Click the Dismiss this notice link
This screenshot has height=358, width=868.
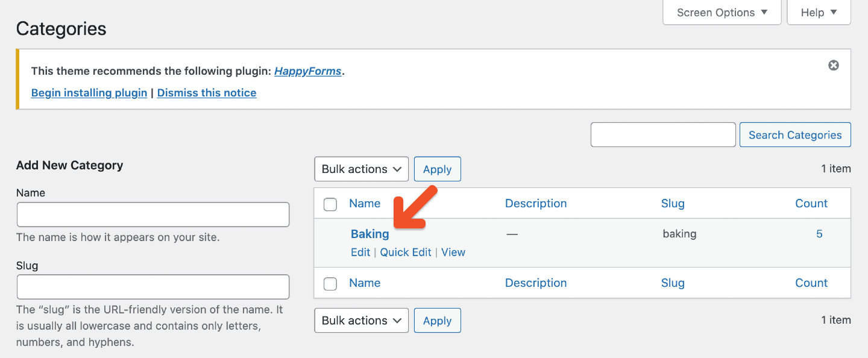coord(207,93)
